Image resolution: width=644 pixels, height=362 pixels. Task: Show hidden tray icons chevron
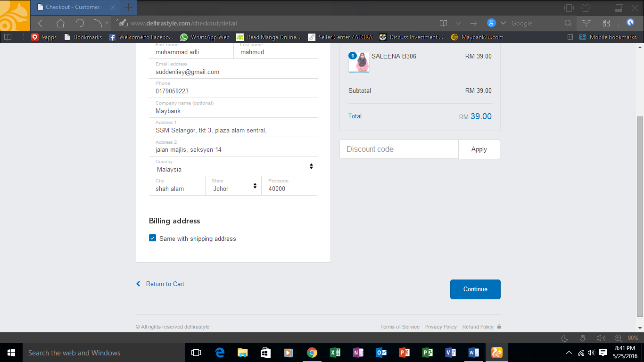pos(569,353)
